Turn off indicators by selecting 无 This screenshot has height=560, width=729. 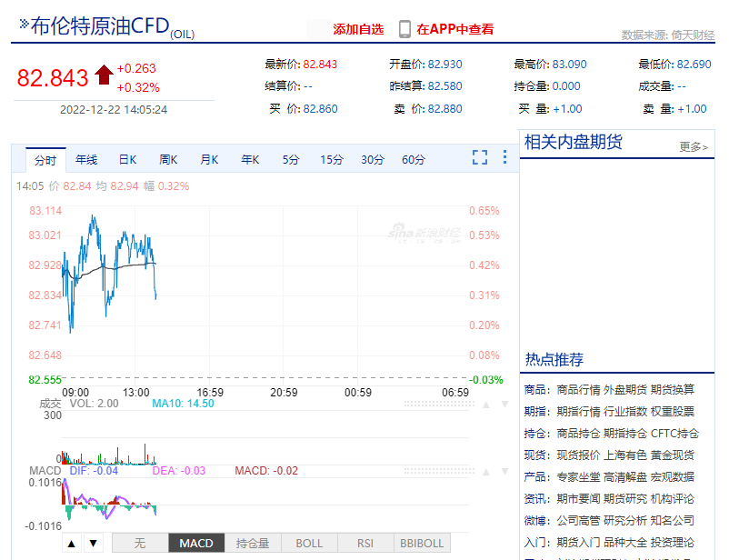click(x=141, y=542)
